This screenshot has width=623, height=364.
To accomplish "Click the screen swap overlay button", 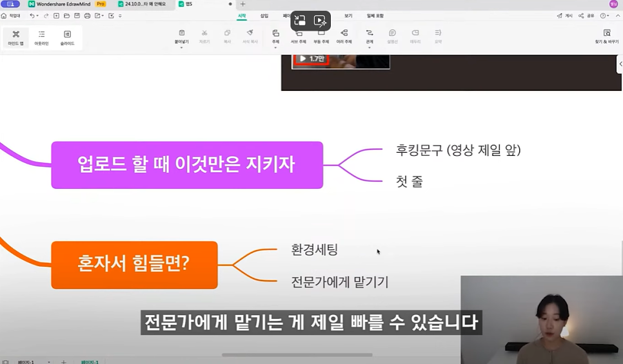I will point(300,21).
